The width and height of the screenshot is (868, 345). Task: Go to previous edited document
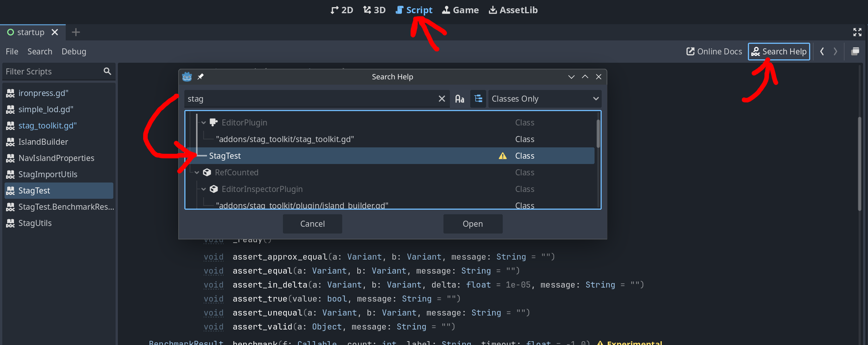pyautogui.click(x=822, y=51)
